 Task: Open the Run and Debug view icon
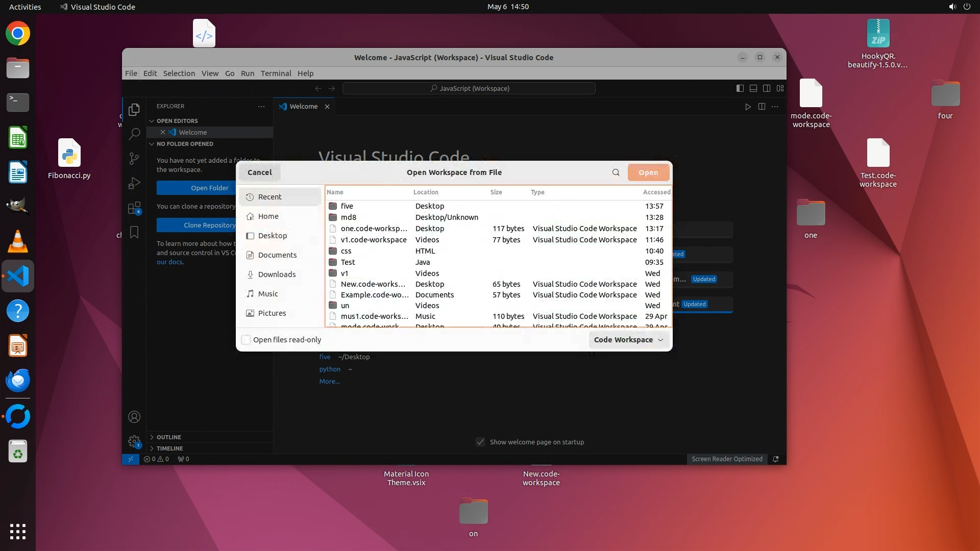coord(134,183)
